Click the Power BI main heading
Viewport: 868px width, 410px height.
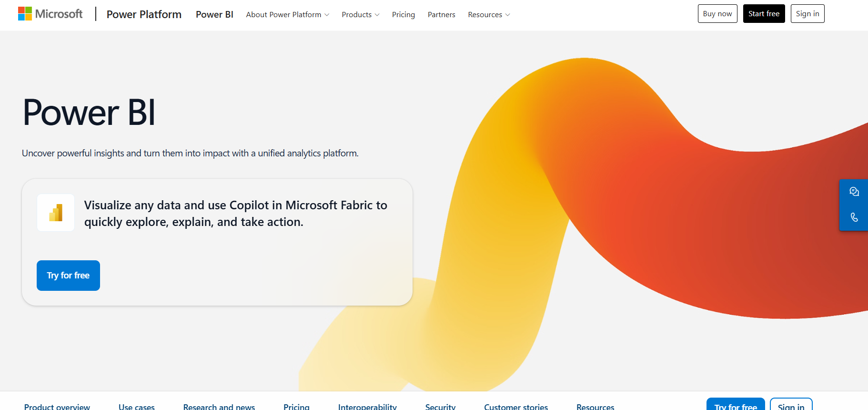point(89,113)
